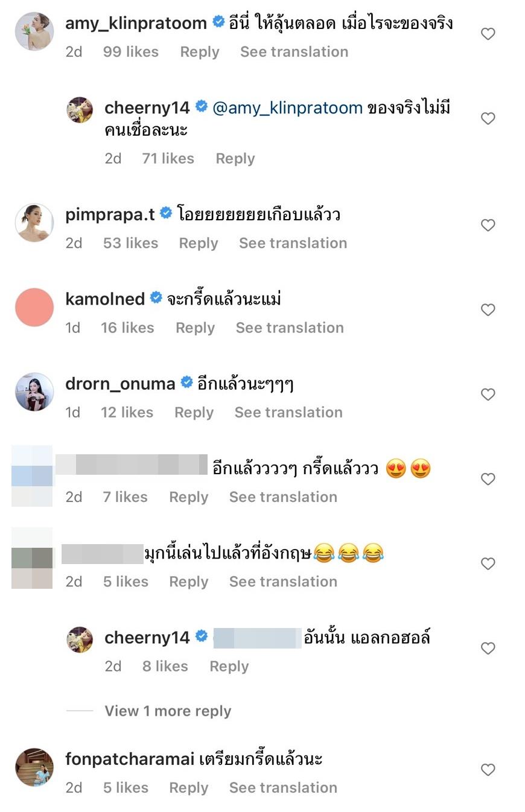Viewport: 525px width, 812px height.
Task: Open pimprapa.t profile picture
Action: coord(34,223)
